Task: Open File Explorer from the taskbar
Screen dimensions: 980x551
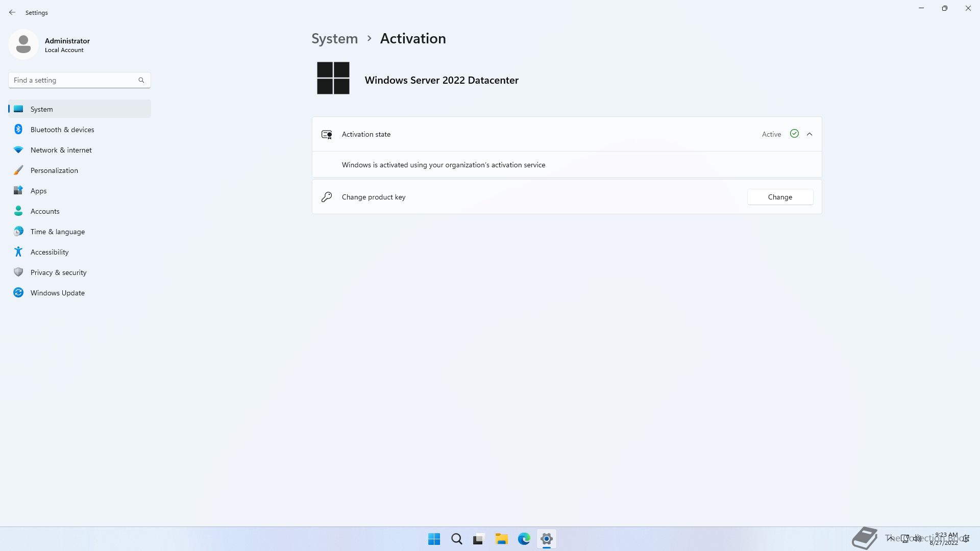Action: 501,539
